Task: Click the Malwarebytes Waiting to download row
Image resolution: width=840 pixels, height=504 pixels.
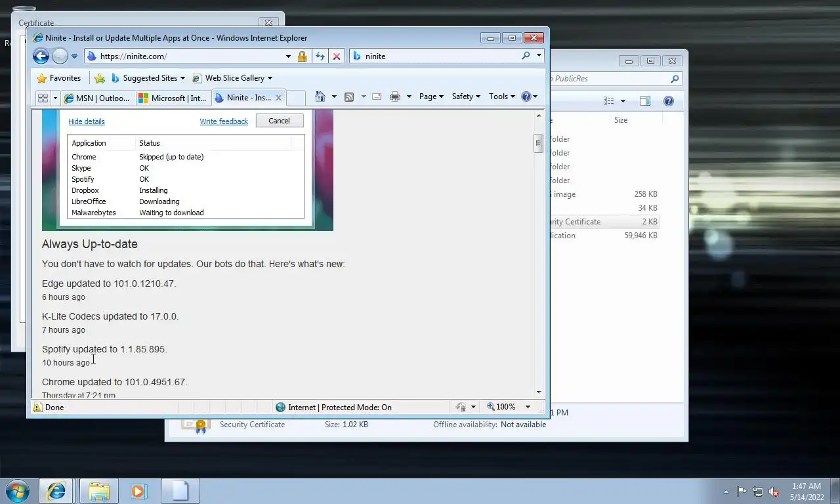Action: [186, 213]
